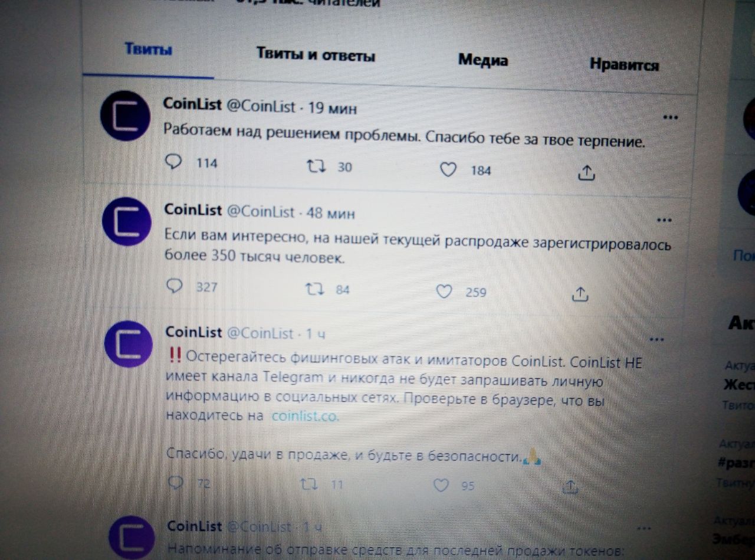Share the 19 мин tweet
Viewport: 755px width, 560px height.
[x=586, y=172]
